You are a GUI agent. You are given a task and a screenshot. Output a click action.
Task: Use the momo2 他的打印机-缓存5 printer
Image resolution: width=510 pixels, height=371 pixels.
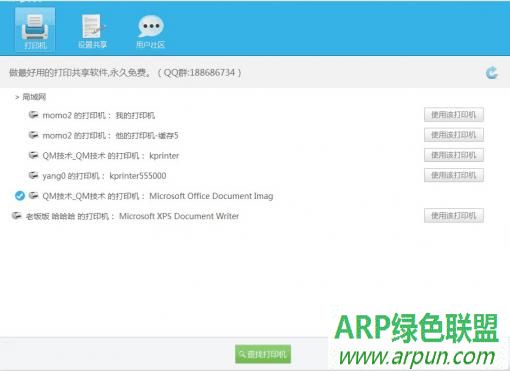454,135
